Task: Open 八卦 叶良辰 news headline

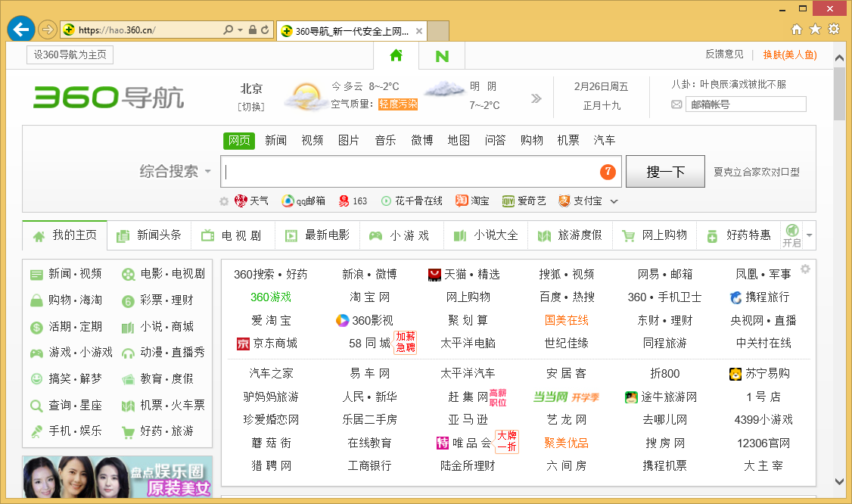Action: 729,84
